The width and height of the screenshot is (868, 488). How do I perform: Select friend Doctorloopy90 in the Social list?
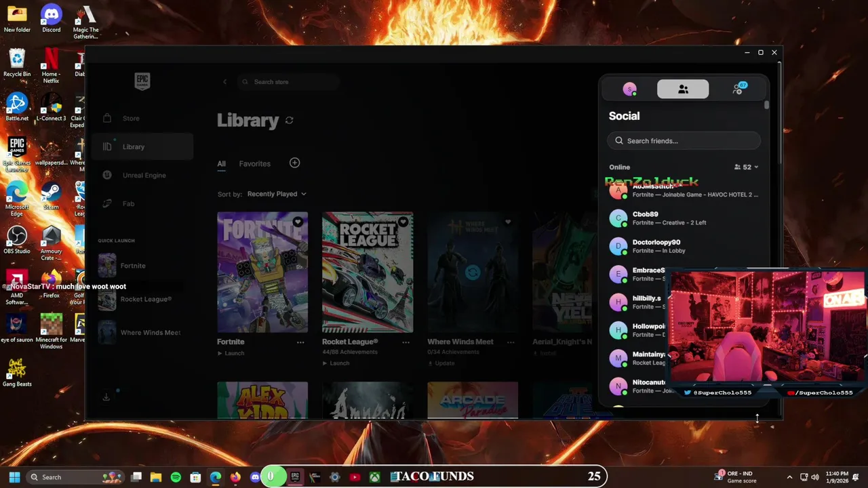pyautogui.click(x=684, y=246)
